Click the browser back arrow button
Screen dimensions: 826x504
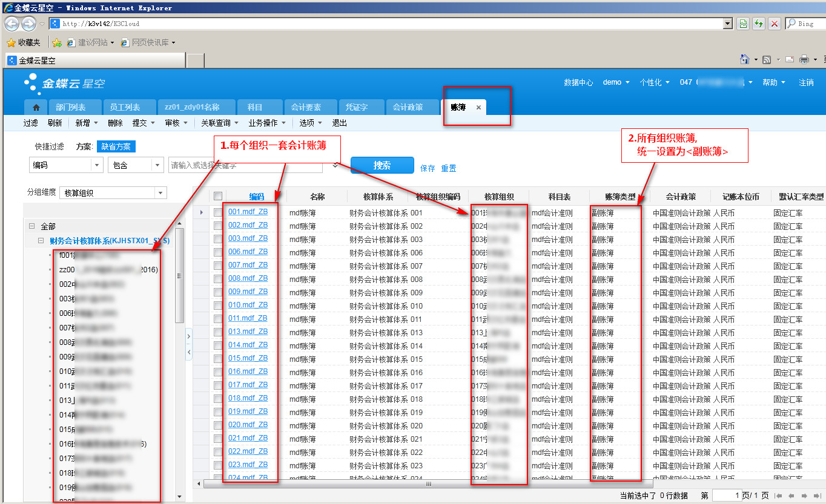pyautogui.click(x=12, y=24)
